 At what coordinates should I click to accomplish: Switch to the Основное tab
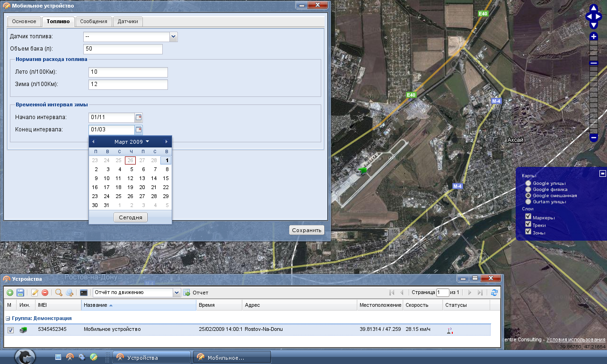pyautogui.click(x=24, y=21)
